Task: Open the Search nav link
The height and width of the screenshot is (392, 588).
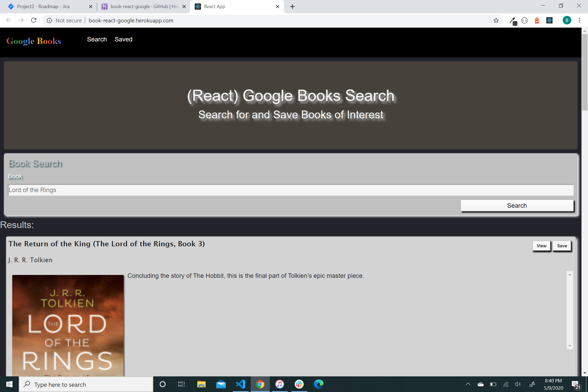Action: click(x=97, y=39)
